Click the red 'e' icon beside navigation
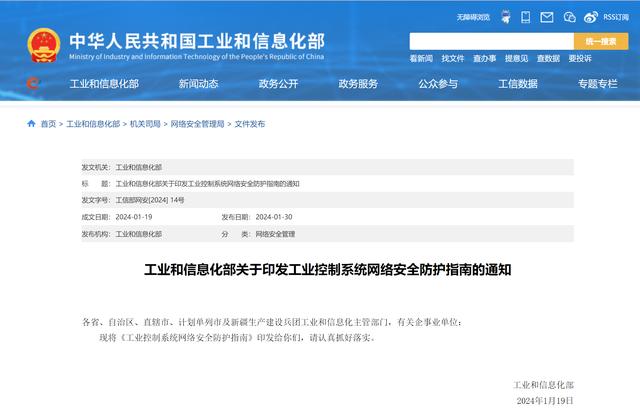The image size is (640, 419). point(33,84)
